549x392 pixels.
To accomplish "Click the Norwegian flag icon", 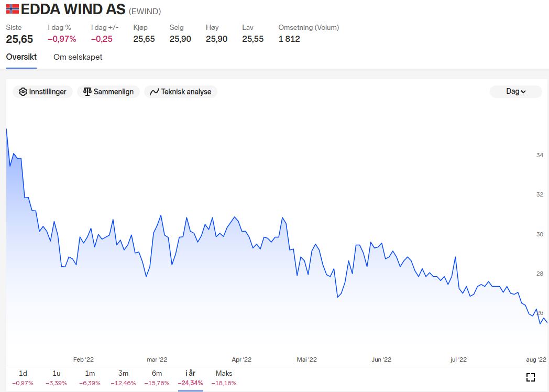I will click(x=12, y=9).
